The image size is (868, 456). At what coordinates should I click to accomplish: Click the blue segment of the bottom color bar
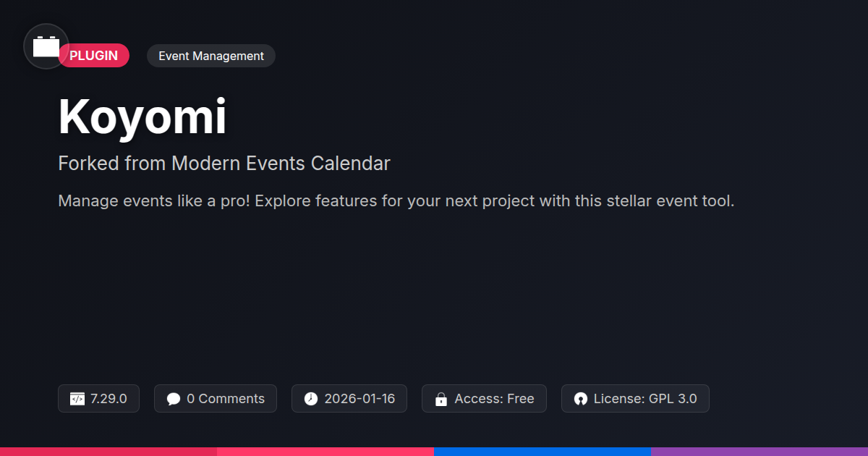point(542,451)
